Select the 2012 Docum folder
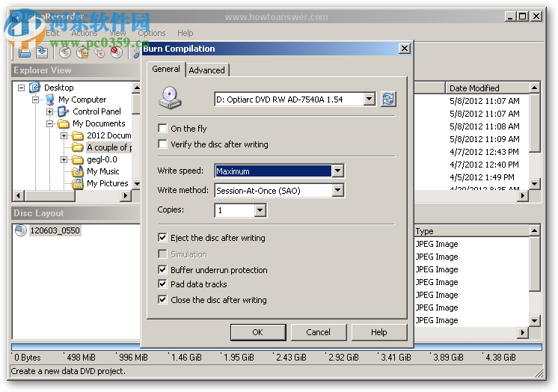Screen dimensions: 558x392 coord(109,135)
